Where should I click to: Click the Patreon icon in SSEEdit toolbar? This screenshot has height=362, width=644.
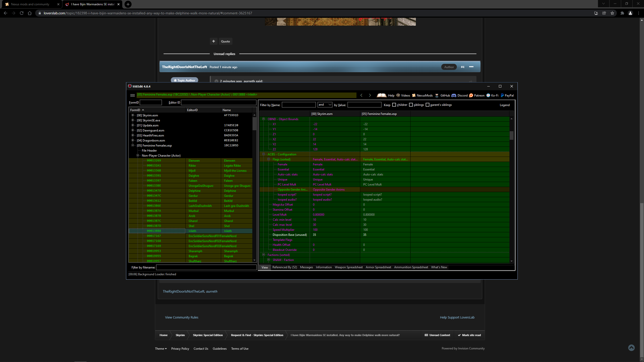click(x=471, y=96)
